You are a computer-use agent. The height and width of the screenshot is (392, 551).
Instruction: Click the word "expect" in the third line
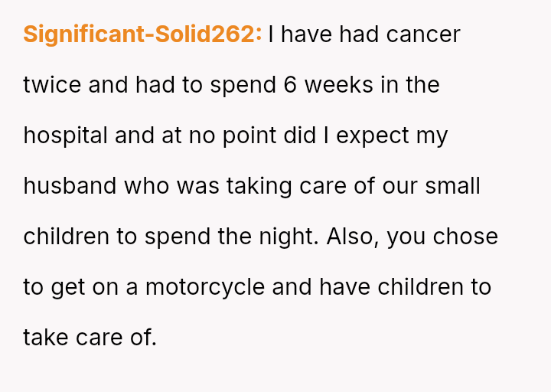tap(373, 136)
